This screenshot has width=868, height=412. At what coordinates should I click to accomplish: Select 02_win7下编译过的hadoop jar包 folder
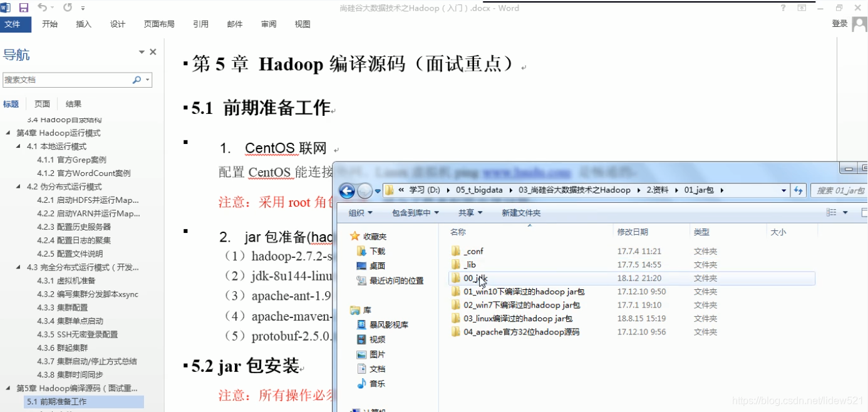click(x=522, y=306)
